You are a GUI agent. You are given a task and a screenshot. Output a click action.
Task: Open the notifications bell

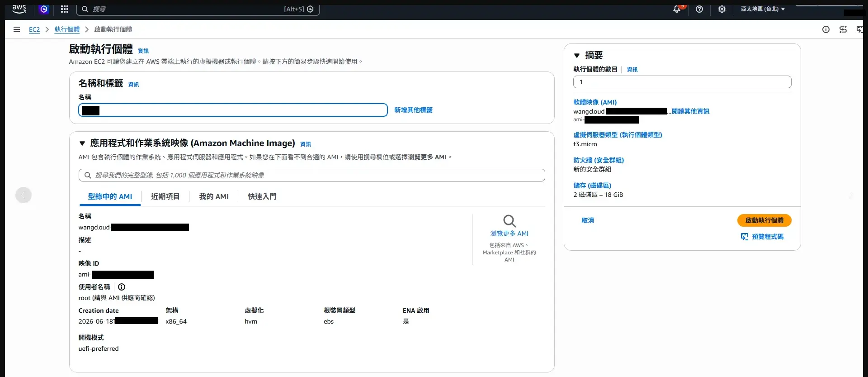(677, 9)
